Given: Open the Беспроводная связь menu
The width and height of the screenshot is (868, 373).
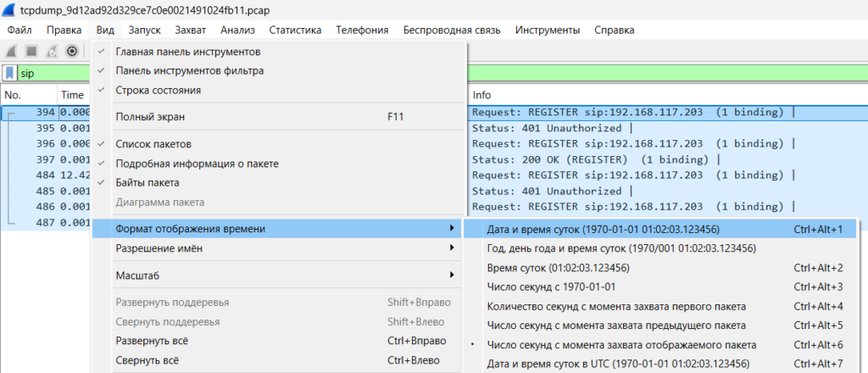Looking at the screenshot, I should 453,31.
